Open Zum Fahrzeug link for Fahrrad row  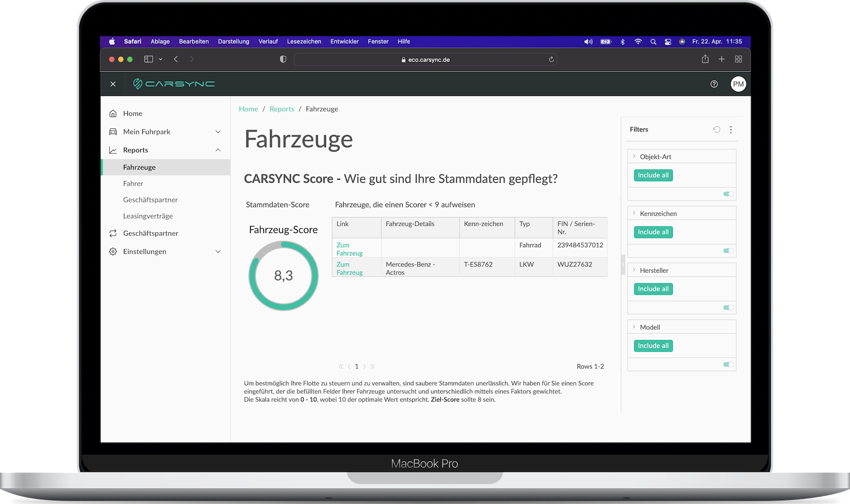(349, 249)
